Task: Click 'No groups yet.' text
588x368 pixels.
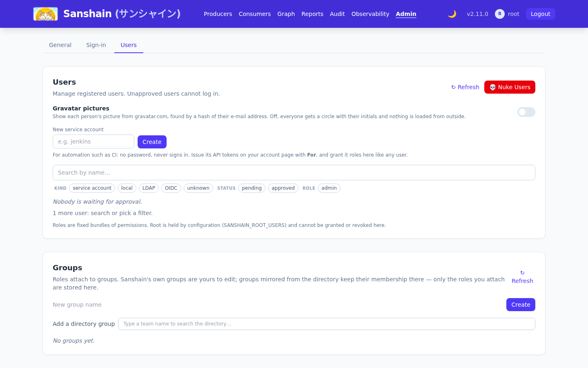Action: click(73, 341)
